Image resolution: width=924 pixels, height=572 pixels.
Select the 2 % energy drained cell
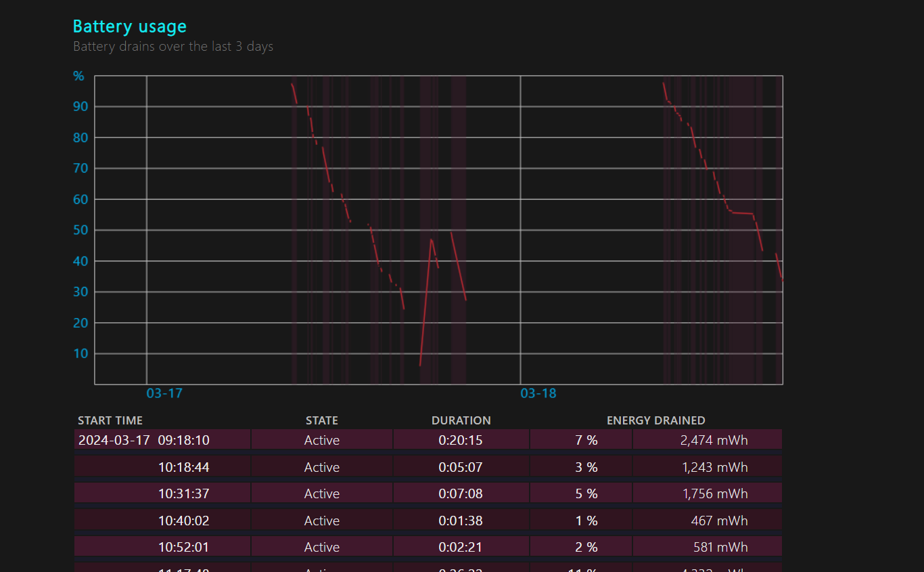click(581, 546)
